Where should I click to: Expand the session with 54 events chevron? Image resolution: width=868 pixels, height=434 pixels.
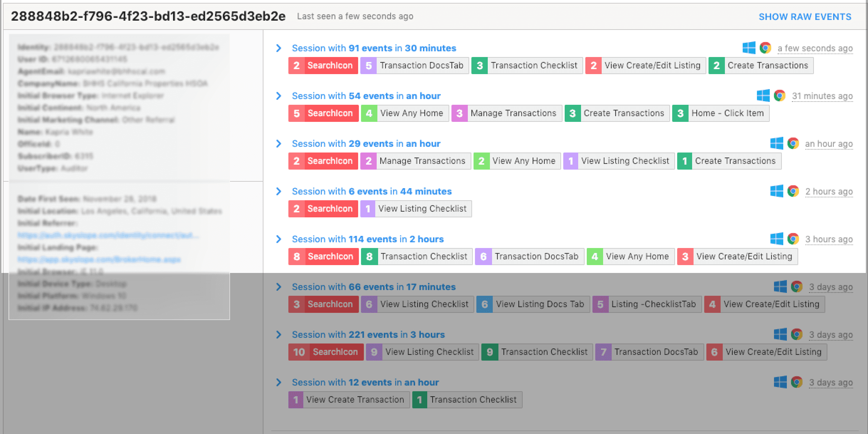(x=279, y=96)
